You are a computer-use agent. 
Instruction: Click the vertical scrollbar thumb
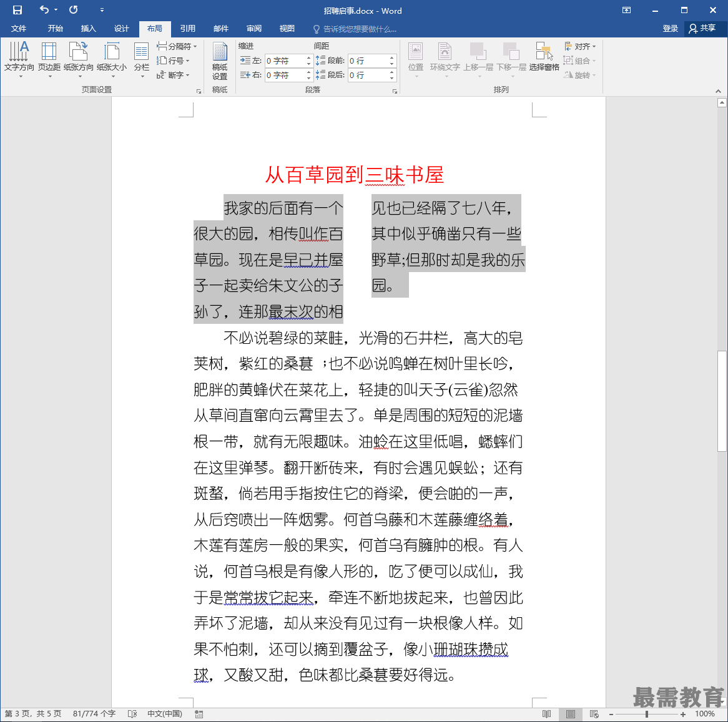point(722,401)
